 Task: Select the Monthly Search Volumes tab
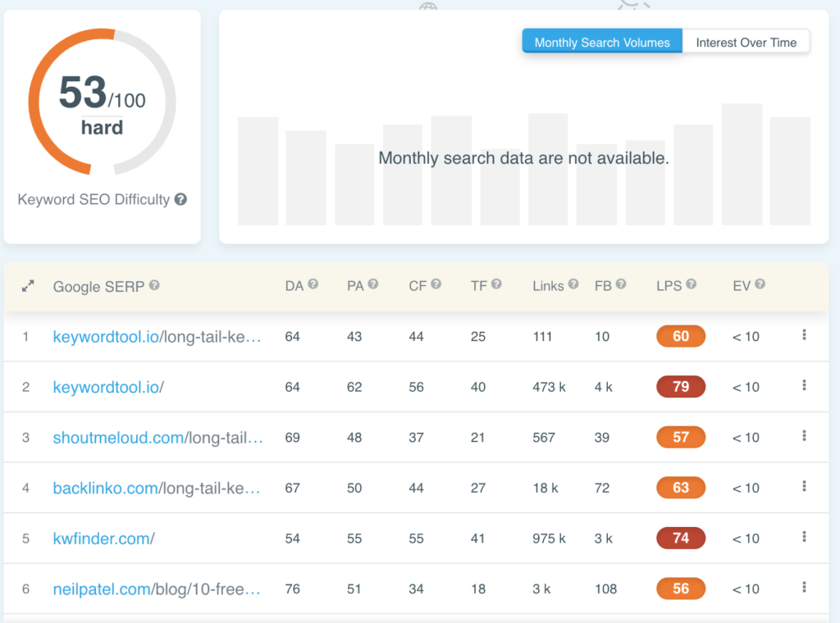pyautogui.click(x=601, y=41)
